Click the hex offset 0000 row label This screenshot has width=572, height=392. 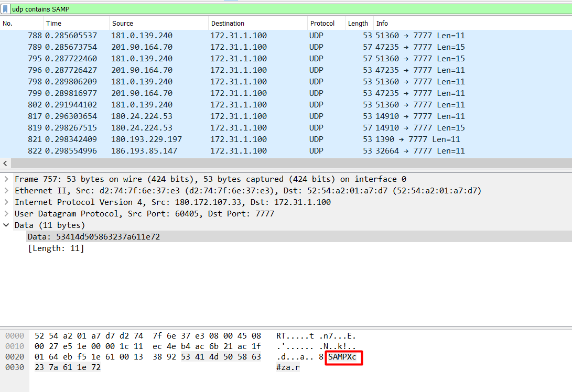[15, 336]
